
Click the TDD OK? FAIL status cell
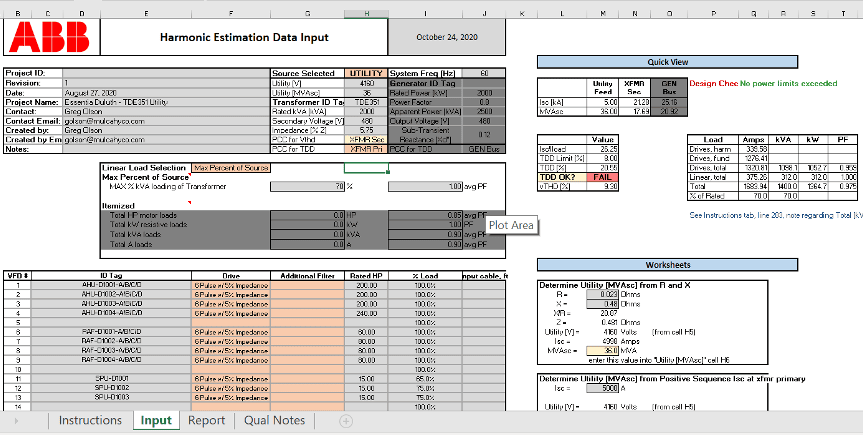[603, 176]
